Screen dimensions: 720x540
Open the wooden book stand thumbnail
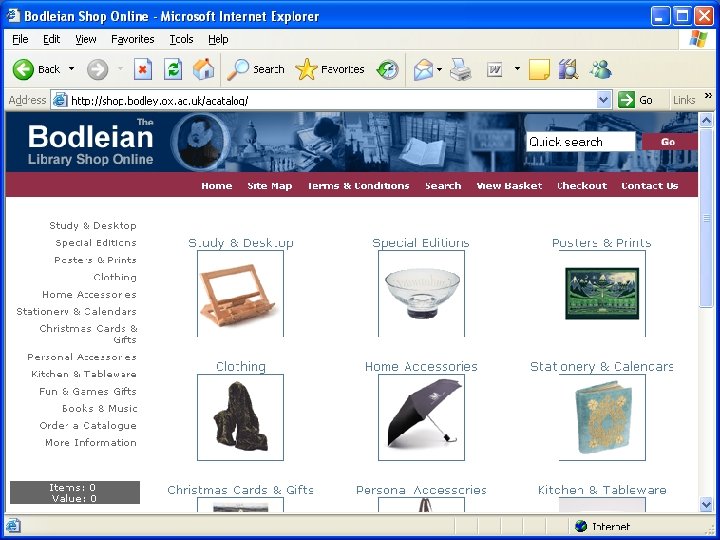point(240,293)
